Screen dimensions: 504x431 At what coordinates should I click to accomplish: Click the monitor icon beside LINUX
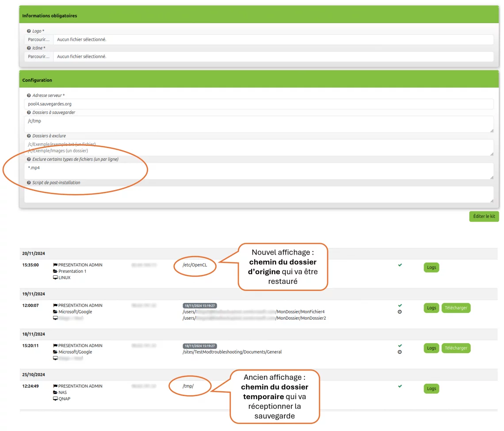pos(55,278)
